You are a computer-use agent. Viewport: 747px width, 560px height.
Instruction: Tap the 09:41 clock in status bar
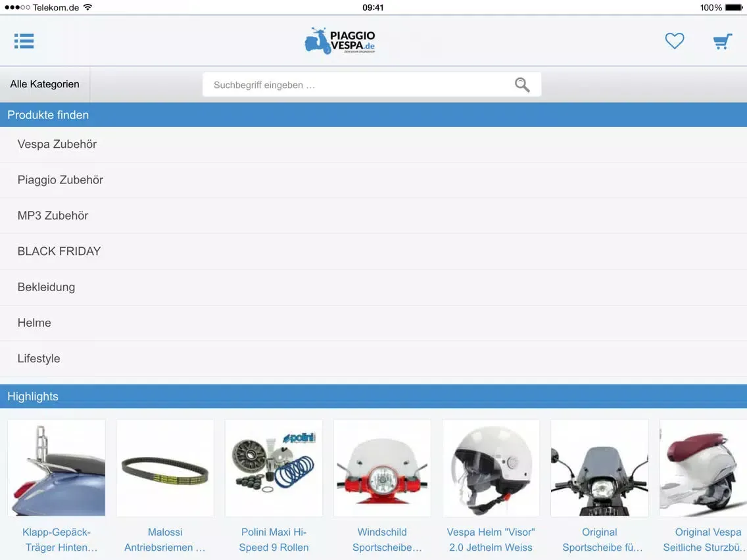coord(373,8)
